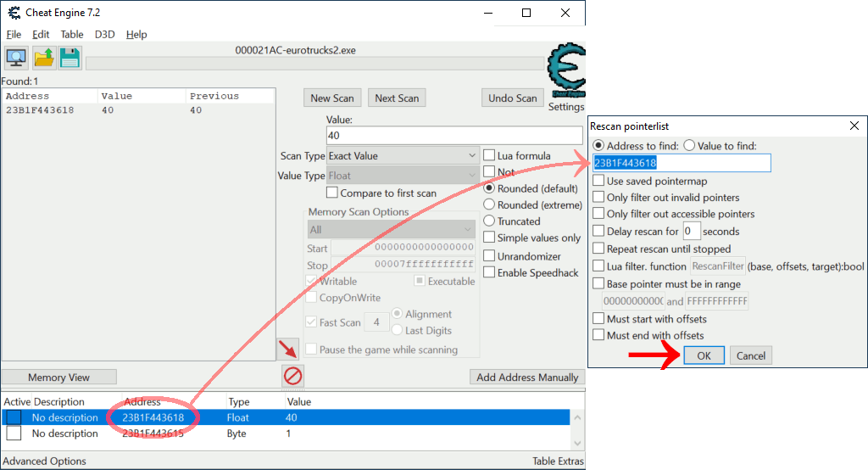868x470 pixels.
Task: Close the Rescan pointerlist dialog
Action: [x=854, y=126]
